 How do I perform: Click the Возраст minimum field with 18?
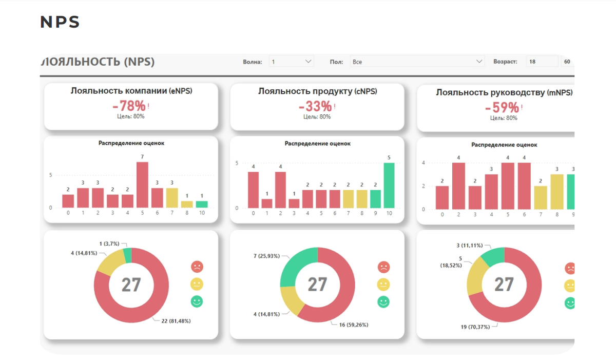click(543, 62)
